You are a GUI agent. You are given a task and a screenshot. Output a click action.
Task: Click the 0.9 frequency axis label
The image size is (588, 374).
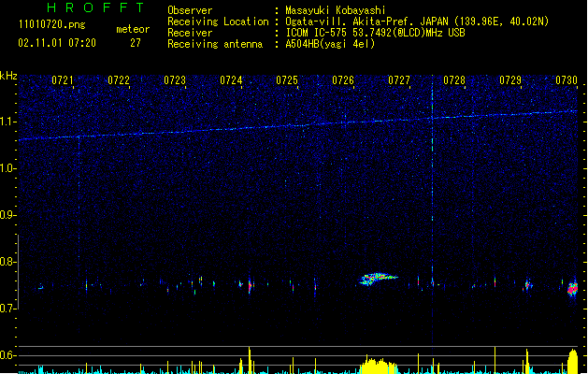pyautogui.click(x=8, y=215)
